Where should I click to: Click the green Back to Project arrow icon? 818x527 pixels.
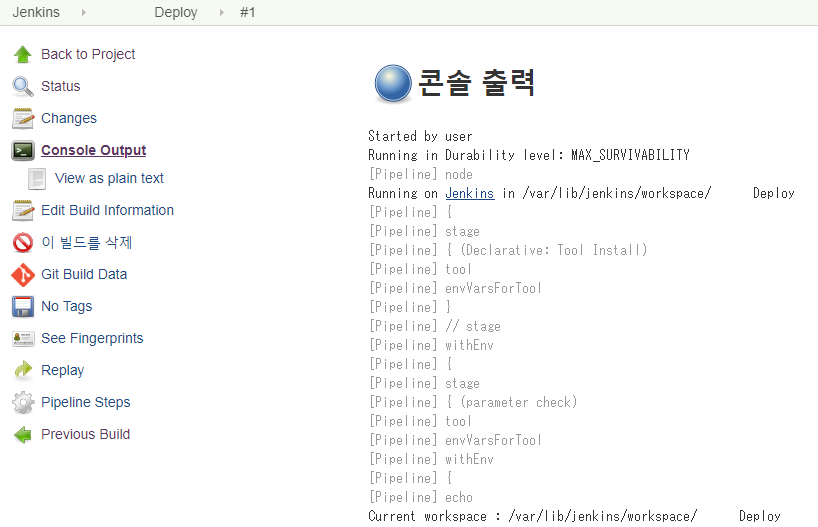coord(23,54)
